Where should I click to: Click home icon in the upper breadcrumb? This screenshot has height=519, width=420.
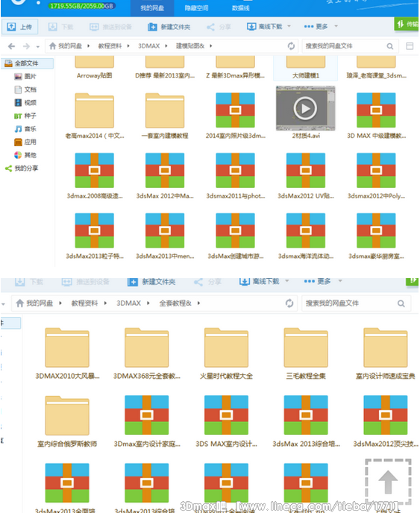(52, 46)
